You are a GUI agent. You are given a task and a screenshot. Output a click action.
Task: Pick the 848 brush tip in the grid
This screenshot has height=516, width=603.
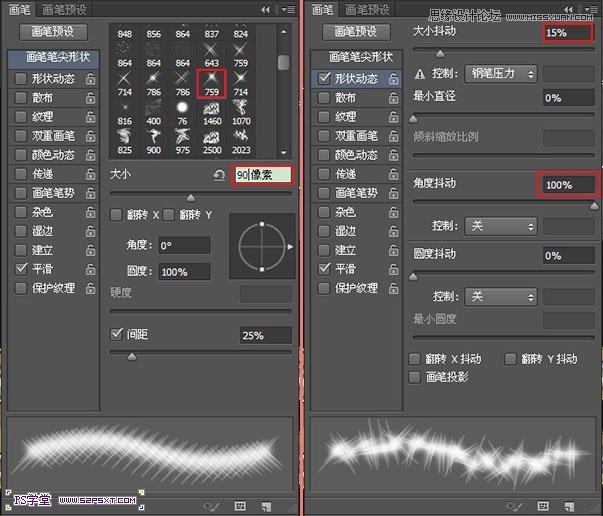(125, 33)
